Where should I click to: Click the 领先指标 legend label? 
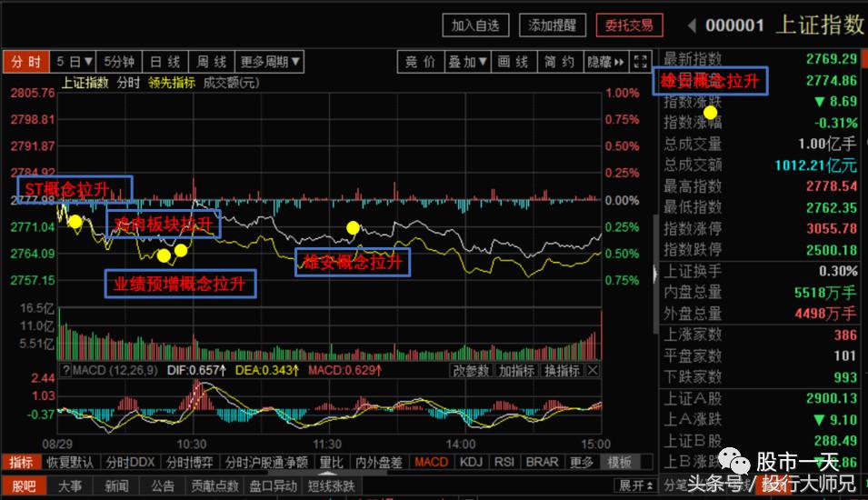172,83
